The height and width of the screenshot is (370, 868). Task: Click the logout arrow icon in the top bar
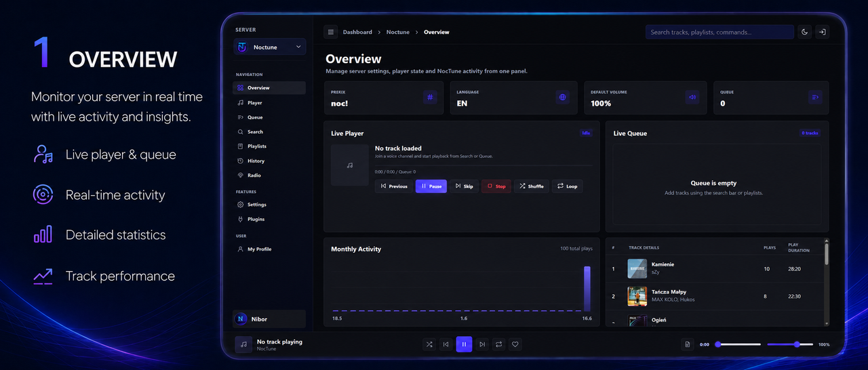tap(822, 32)
